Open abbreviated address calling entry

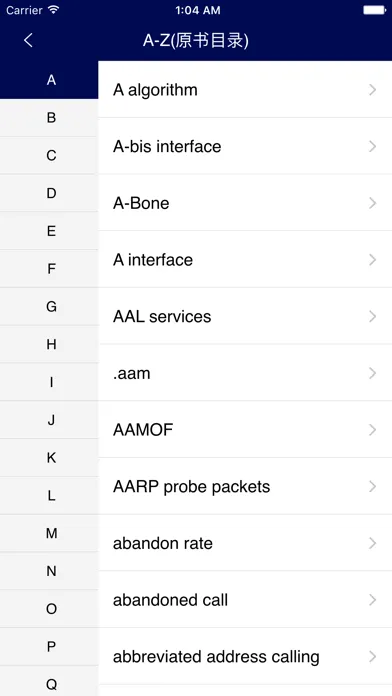click(245, 656)
